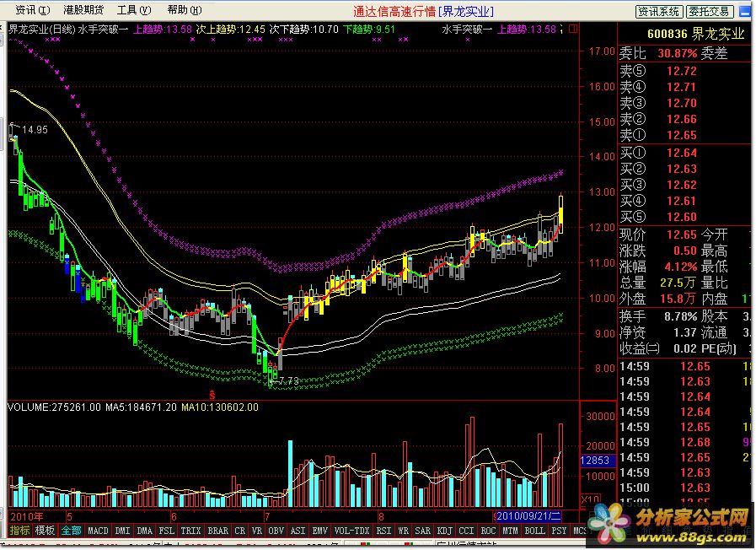Click buy-2 price 12.63
This screenshot has height=550, width=756.
pos(682,169)
